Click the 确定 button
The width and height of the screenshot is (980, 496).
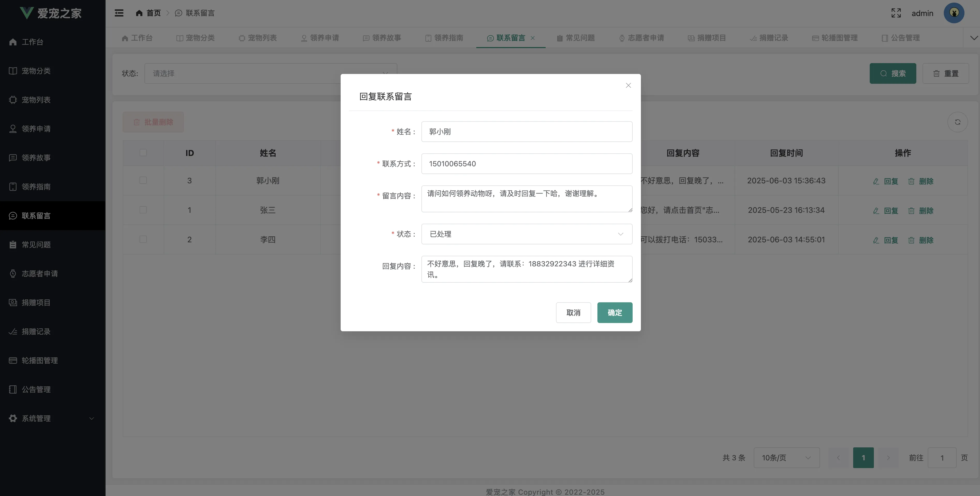pyautogui.click(x=615, y=313)
